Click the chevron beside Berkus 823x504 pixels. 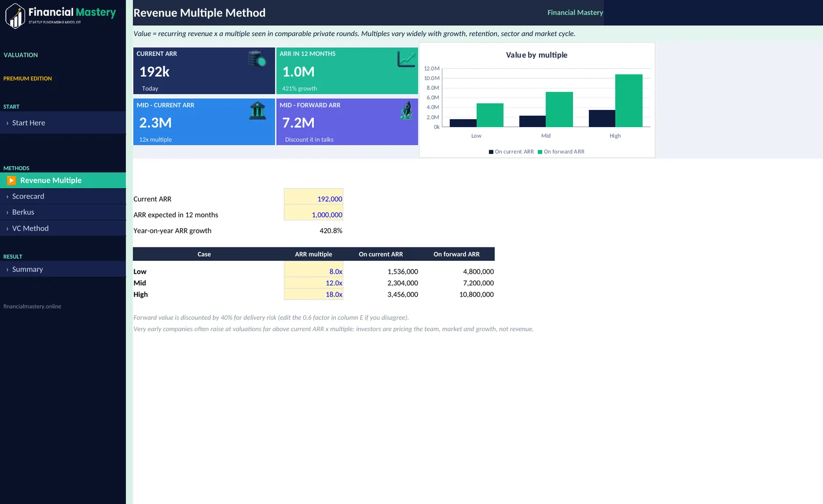pos(7,213)
